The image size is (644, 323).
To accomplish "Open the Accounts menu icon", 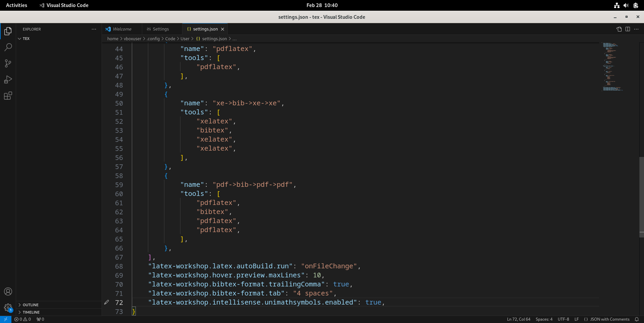I will click(8, 291).
